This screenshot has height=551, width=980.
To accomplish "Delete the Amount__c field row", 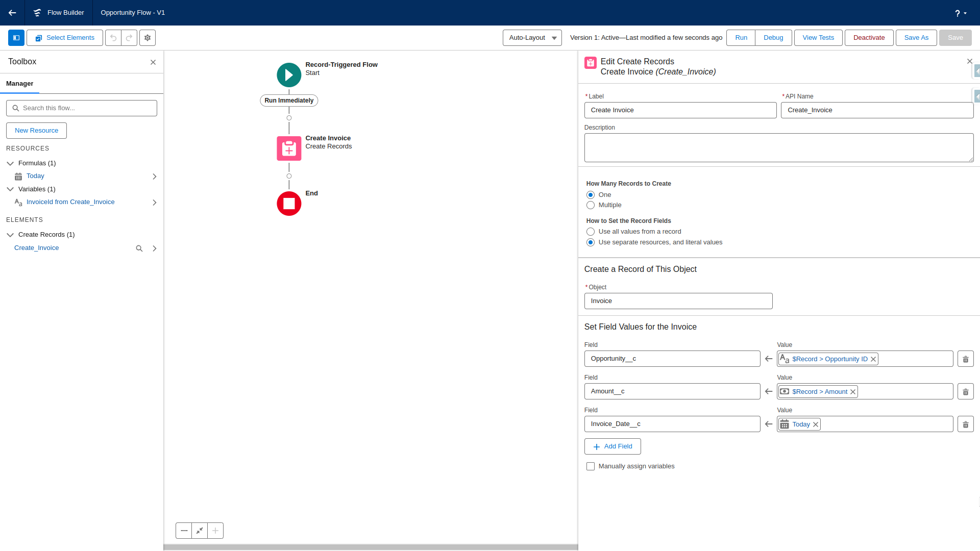I will click(x=965, y=392).
